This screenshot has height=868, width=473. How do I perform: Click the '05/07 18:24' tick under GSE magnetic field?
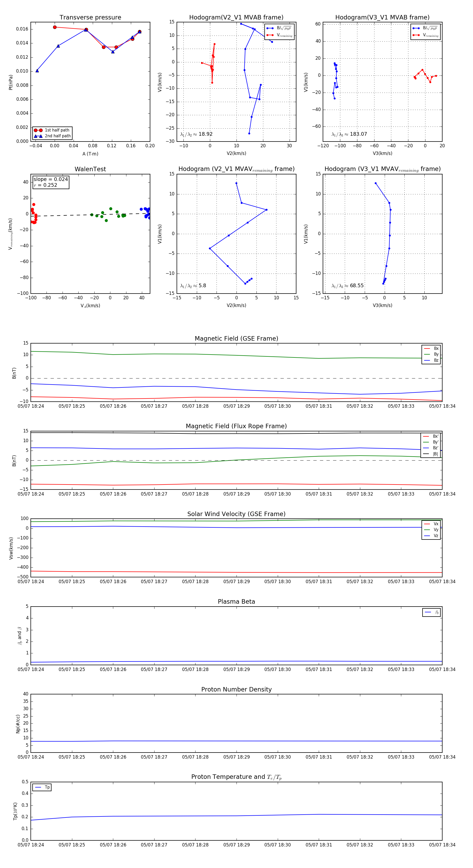click(x=31, y=406)
